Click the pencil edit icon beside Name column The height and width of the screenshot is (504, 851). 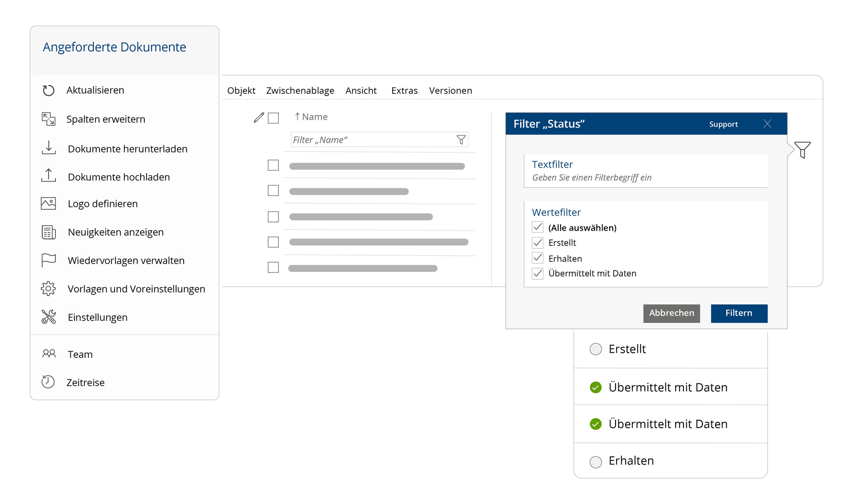tap(259, 117)
